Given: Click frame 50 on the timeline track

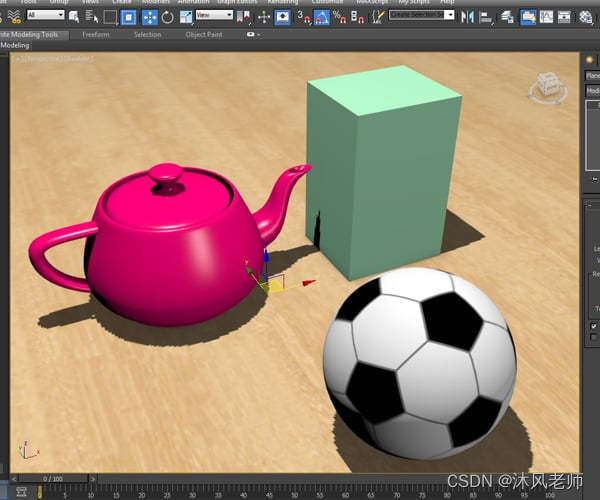Looking at the screenshot, I should (x=294, y=494).
